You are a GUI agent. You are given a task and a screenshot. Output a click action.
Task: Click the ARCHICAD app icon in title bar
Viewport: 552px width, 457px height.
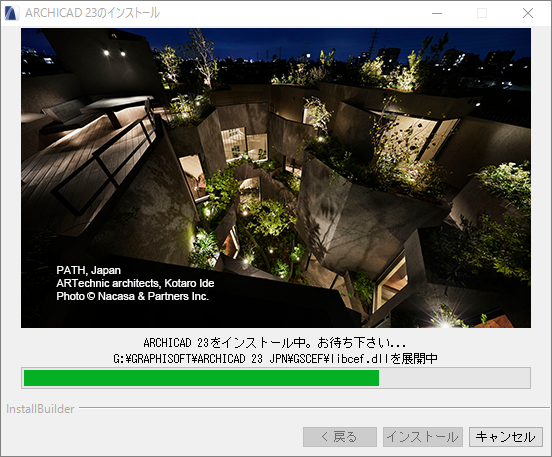(x=12, y=13)
